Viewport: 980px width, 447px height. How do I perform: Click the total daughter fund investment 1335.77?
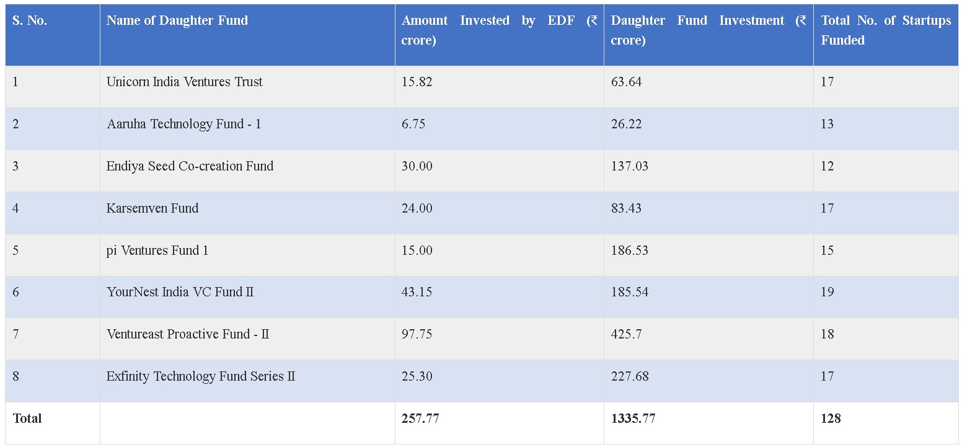click(x=633, y=418)
